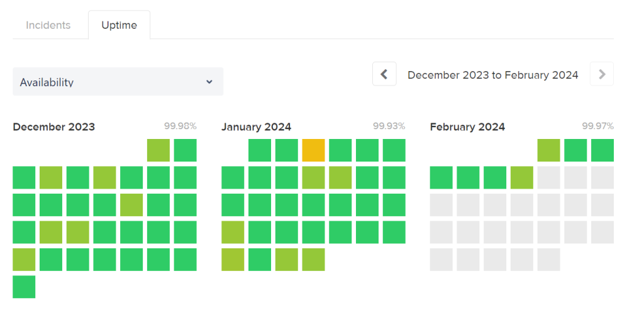Click the December 2023 to February 2024 label
This screenshot has width=644, height=310.
pos(492,75)
